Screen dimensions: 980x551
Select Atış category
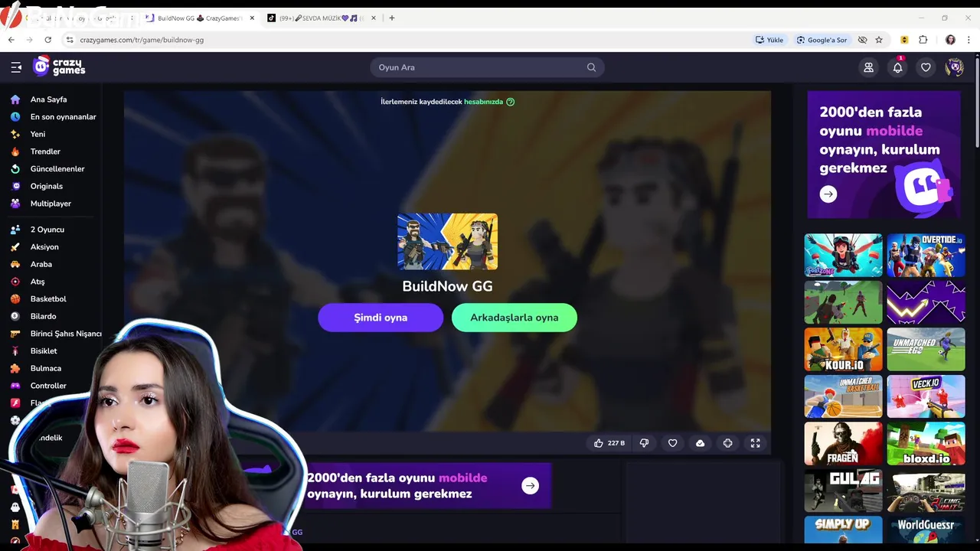(38, 282)
